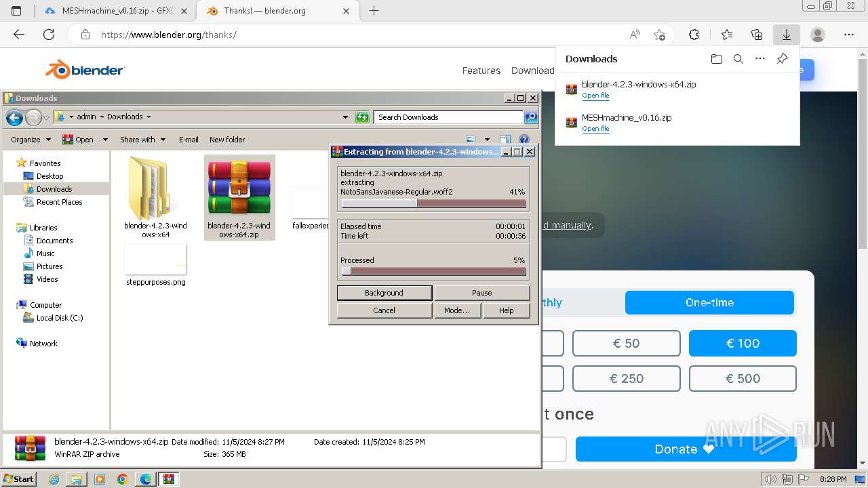
Task: Click New folder in Explorer toolbar
Action: (x=227, y=140)
